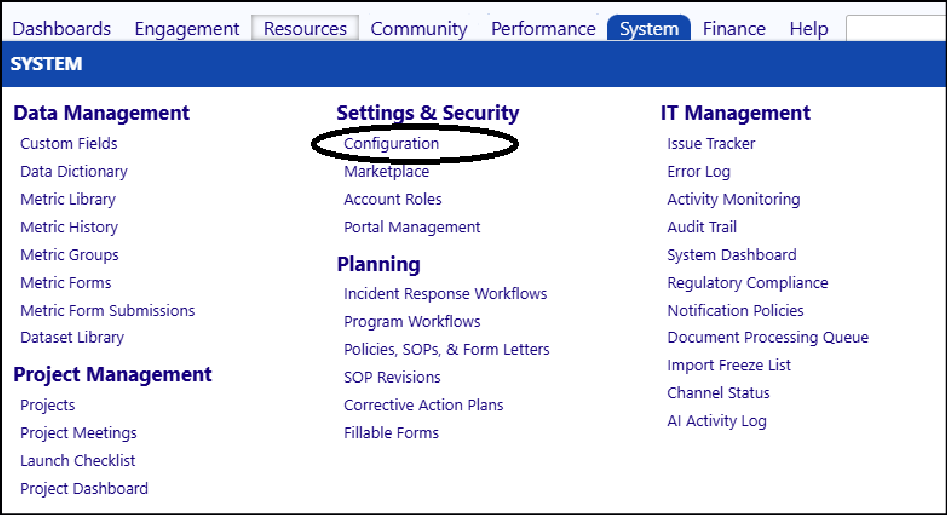Open the Resources menu tab
The height and width of the screenshot is (515, 947).
point(305,28)
